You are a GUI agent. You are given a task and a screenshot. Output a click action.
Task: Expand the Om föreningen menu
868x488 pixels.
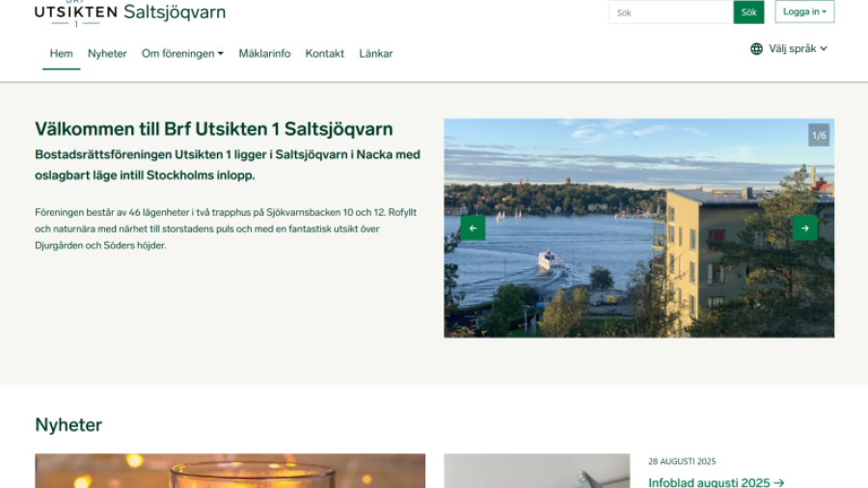coord(182,54)
